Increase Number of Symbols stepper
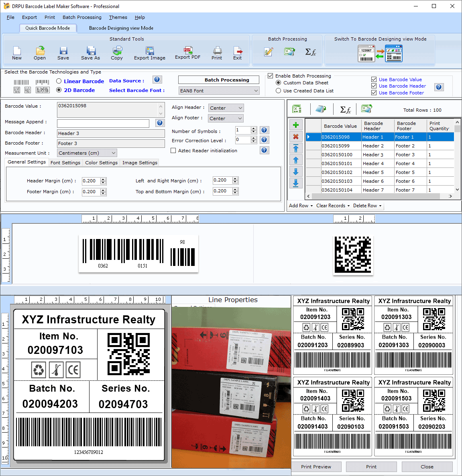This screenshot has height=476, width=462. coord(254,129)
